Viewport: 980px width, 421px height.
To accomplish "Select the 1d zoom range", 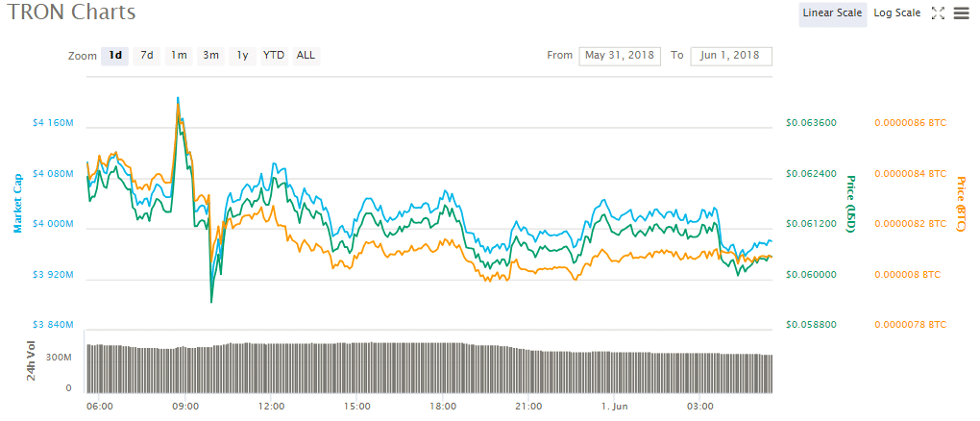I will click(115, 55).
